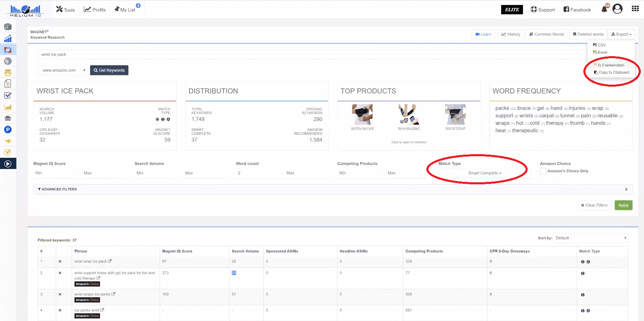Open external link for 'ice packs wrist'
644x321 pixels.
click(x=102, y=310)
